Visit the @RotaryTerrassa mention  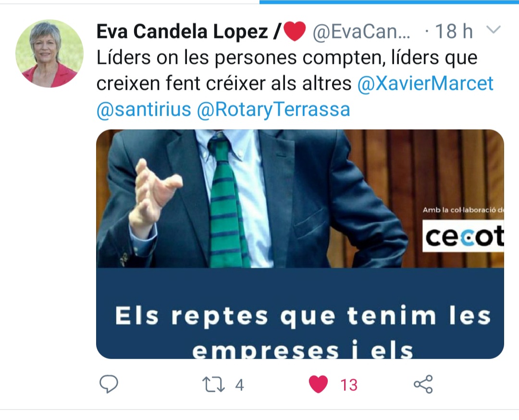pos(273,109)
